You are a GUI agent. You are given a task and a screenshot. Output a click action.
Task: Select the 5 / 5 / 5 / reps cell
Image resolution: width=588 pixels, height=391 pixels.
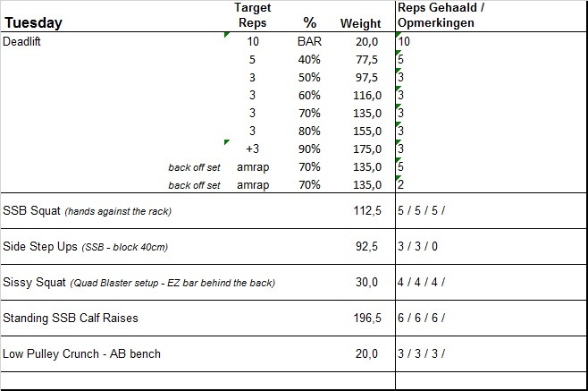pos(421,211)
